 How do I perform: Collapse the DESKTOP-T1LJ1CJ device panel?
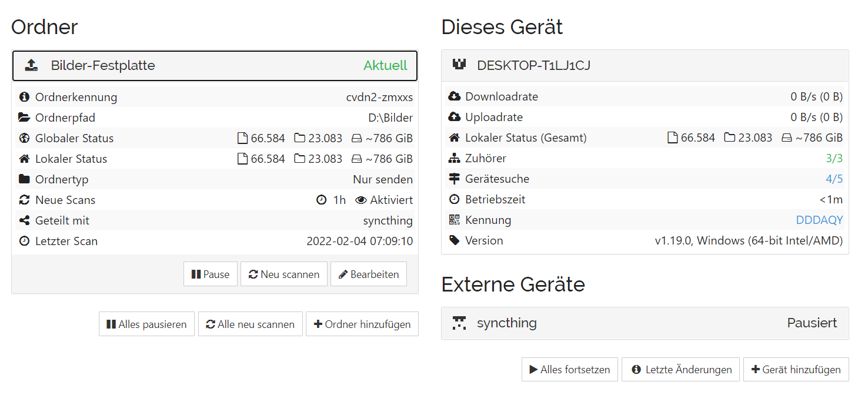[x=645, y=65]
